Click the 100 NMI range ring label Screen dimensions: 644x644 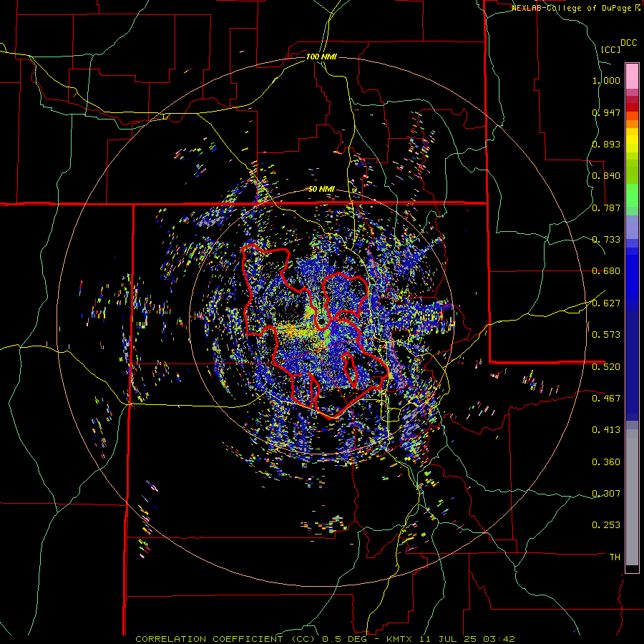[321, 57]
